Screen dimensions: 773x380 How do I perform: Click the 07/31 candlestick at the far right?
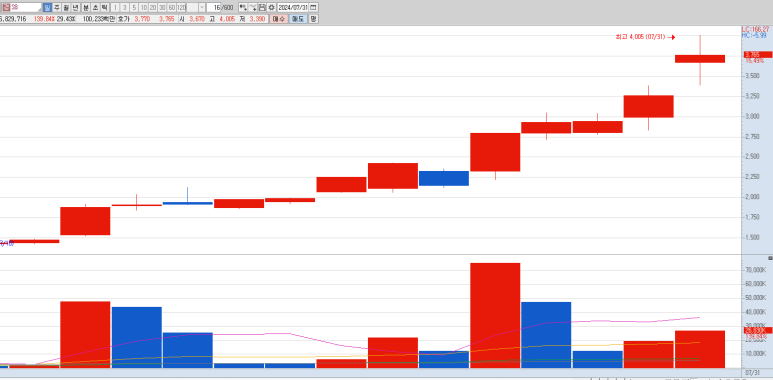(x=700, y=59)
